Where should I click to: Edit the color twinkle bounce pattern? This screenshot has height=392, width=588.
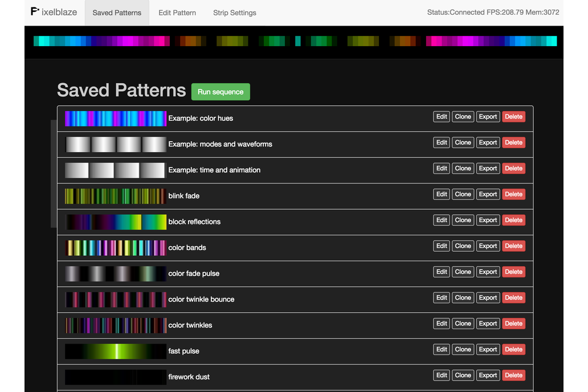(x=442, y=298)
